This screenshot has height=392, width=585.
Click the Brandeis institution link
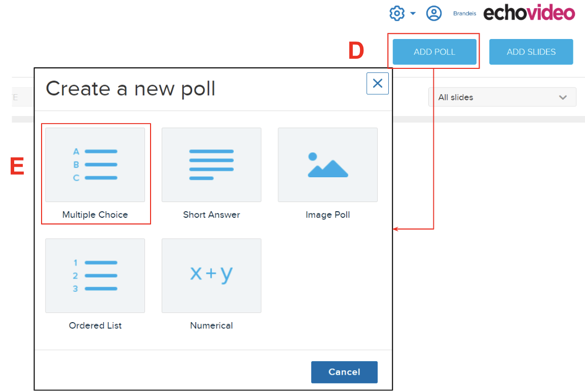click(464, 13)
